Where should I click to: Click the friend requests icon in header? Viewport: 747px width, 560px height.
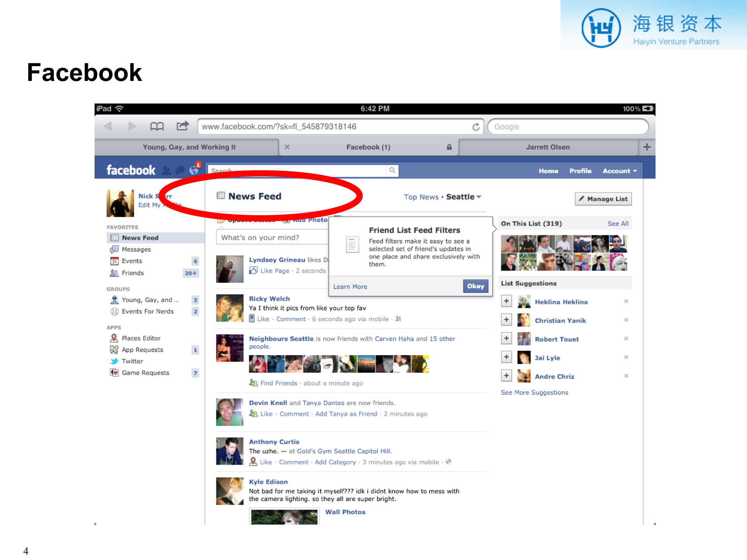[x=167, y=170]
